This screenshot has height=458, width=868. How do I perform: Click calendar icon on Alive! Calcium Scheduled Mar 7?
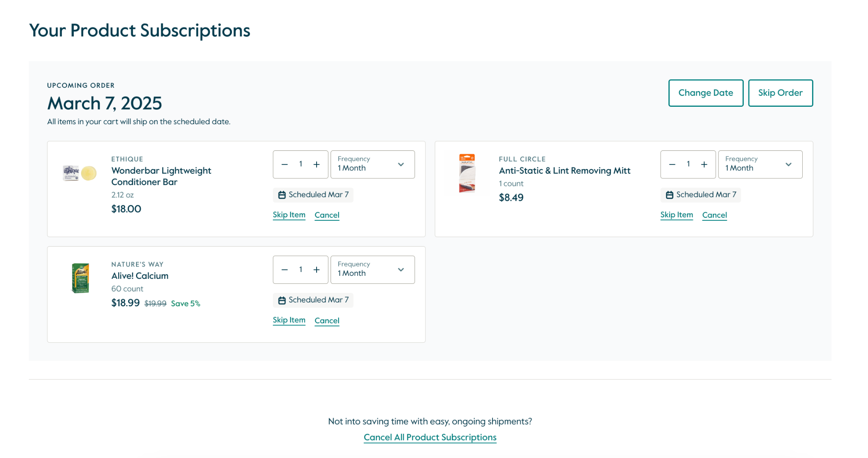tap(282, 300)
